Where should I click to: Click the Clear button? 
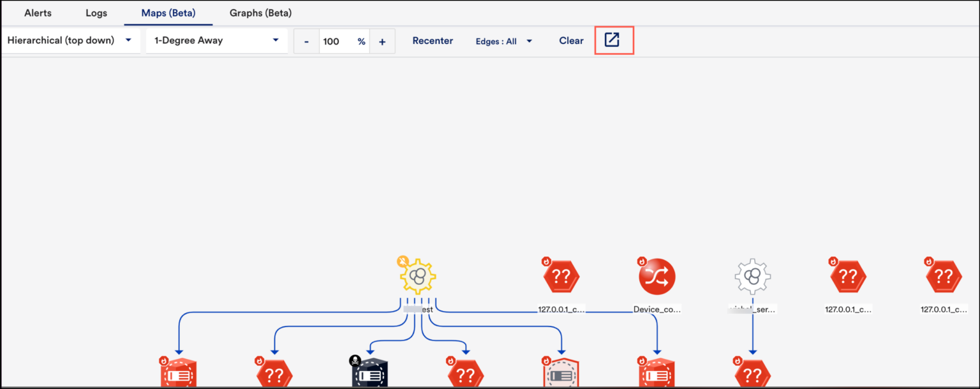coord(570,40)
